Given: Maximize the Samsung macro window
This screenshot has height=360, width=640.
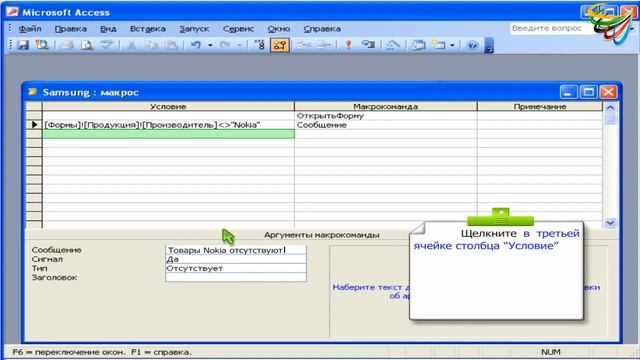Looking at the screenshot, I should click(x=588, y=92).
